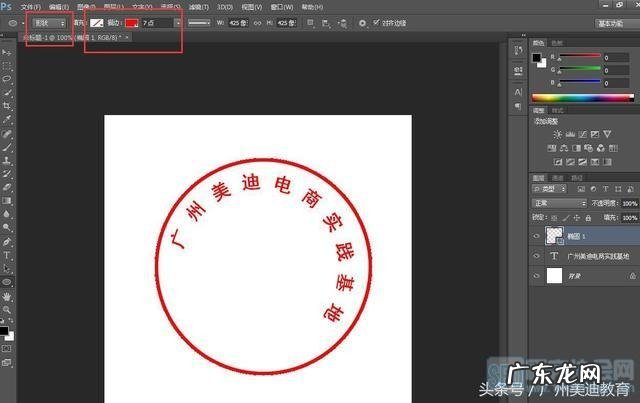This screenshot has height=403, width=640.
Task: Select the Lasso tool
Action: [x=7, y=78]
